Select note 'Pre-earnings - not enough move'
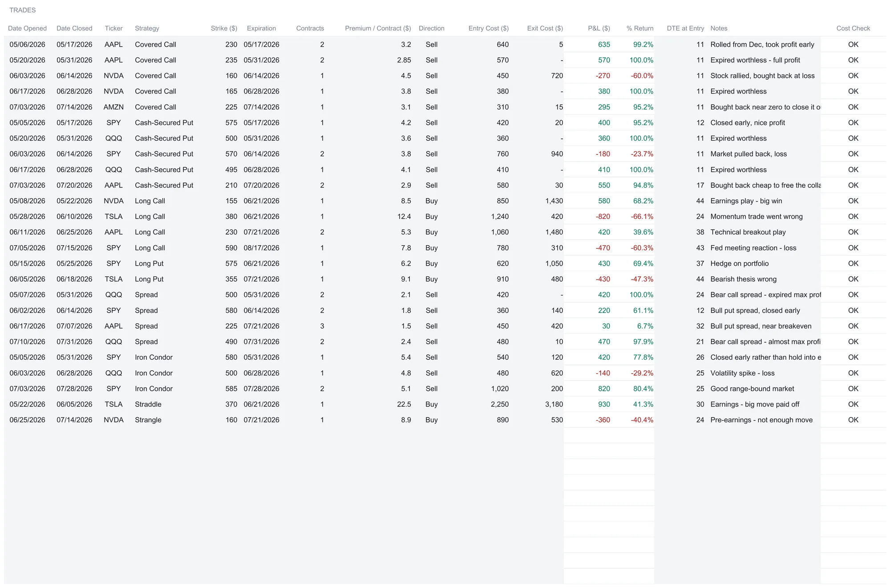This screenshot has height=588, width=890. [x=761, y=420]
